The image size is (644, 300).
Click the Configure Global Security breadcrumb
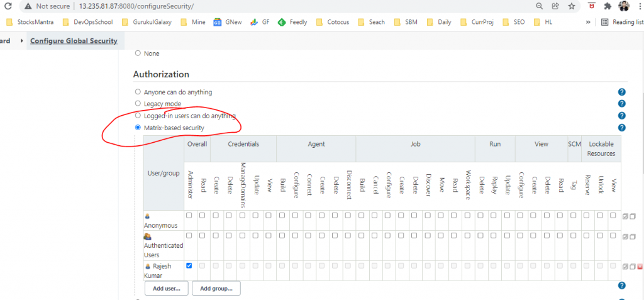74,41
